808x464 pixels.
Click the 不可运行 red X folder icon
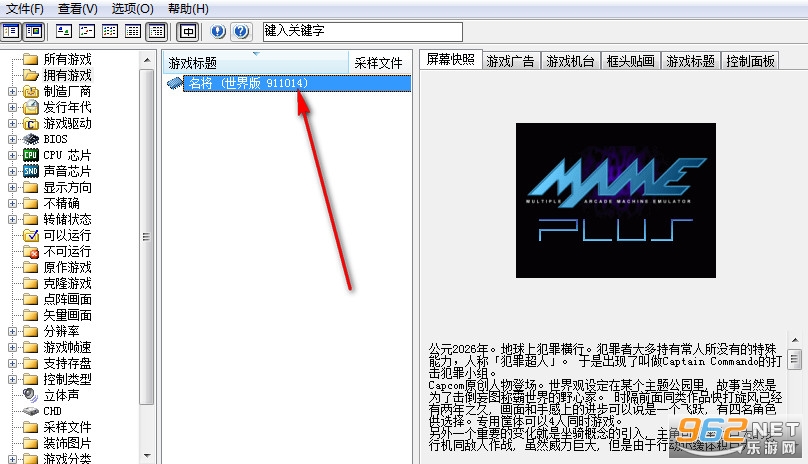(31, 252)
